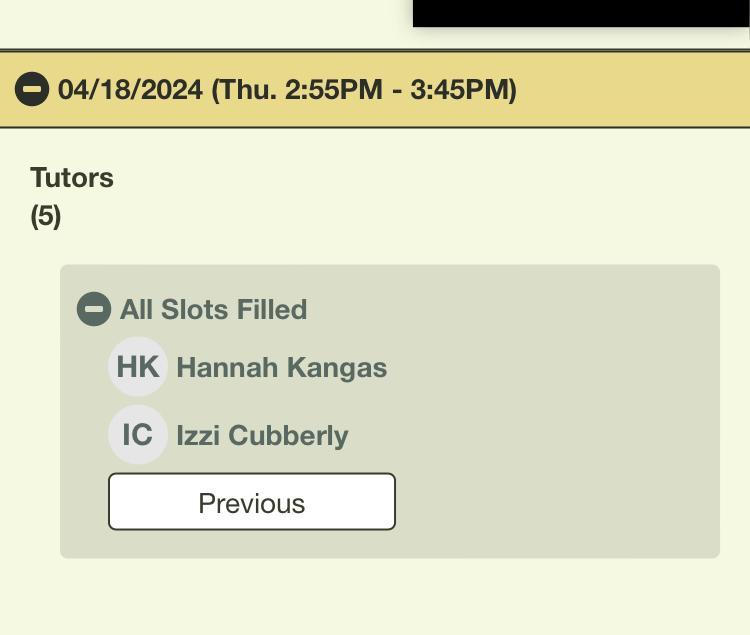Select Izzi Cubberly tutor name
Screen dimensions: 750x635
(x=262, y=436)
